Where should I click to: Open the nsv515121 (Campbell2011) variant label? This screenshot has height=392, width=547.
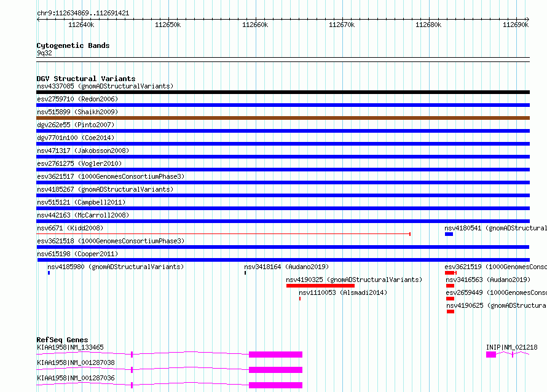(x=81, y=202)
